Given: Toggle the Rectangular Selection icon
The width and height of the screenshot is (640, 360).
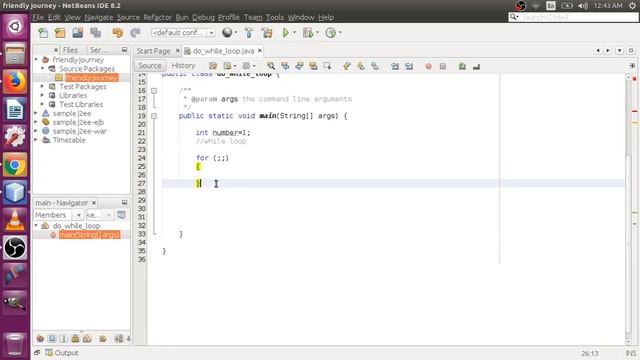Looking at the screenshot, I should point(327,66).
